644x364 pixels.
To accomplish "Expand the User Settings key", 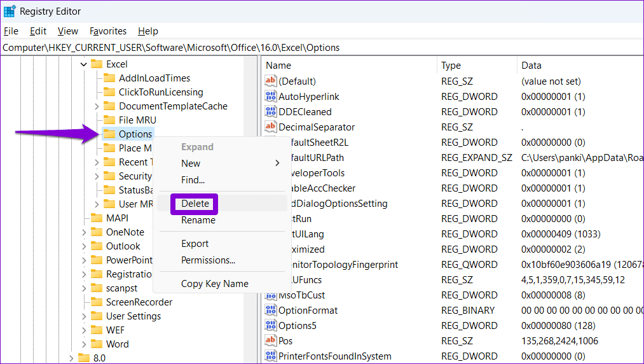I will point(84,316).
